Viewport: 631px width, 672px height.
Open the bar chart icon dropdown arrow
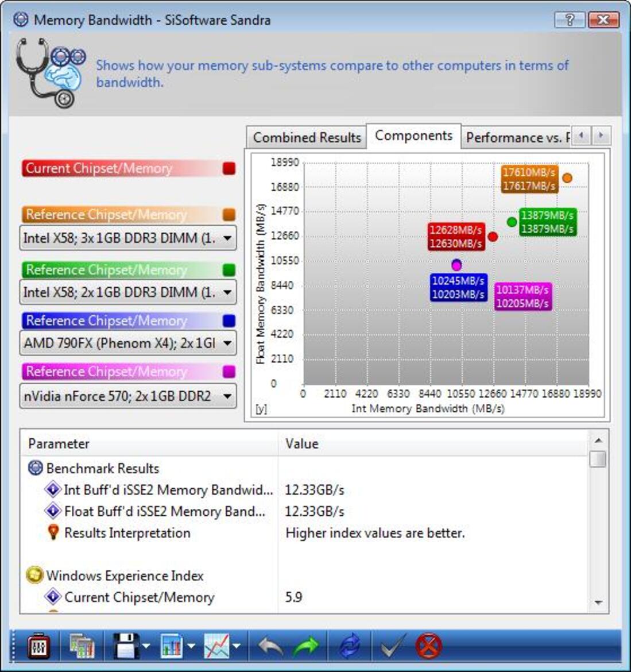(x=191, y=646)
